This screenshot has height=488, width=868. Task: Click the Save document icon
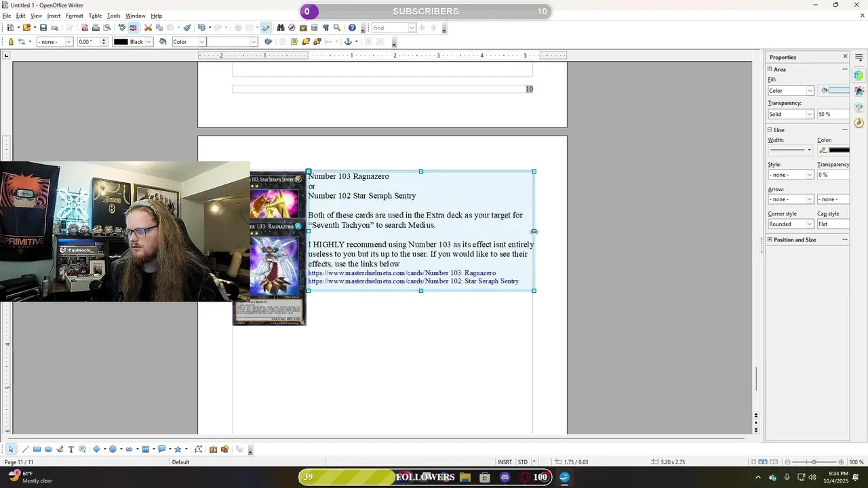click(x=43, y=28)
